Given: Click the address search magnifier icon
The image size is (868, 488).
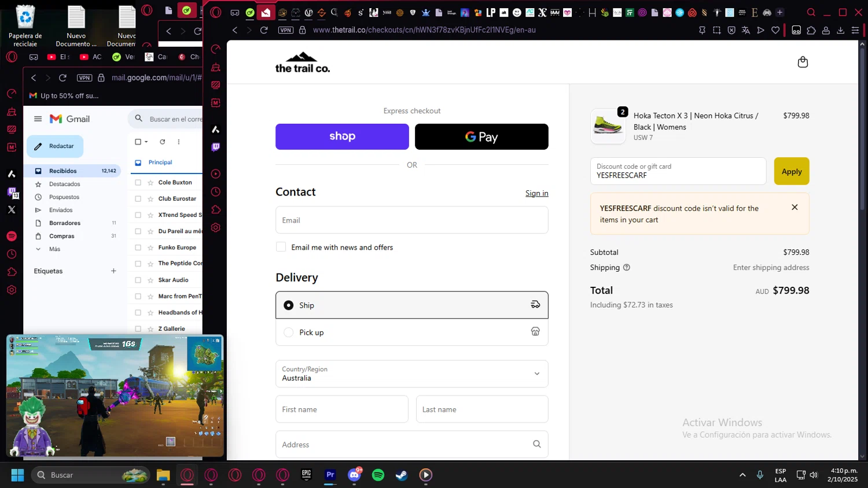Looking at the screenshot, I should pos(536,444).
